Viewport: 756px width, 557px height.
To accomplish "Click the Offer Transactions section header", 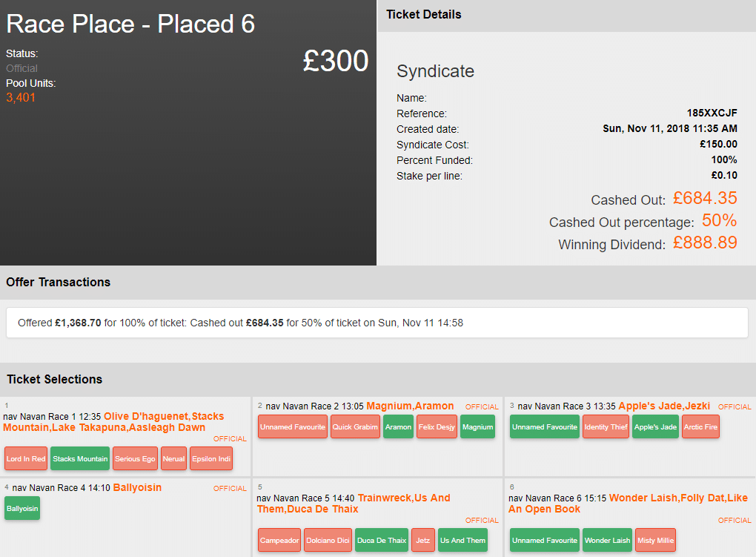I will tap(59, 283).
